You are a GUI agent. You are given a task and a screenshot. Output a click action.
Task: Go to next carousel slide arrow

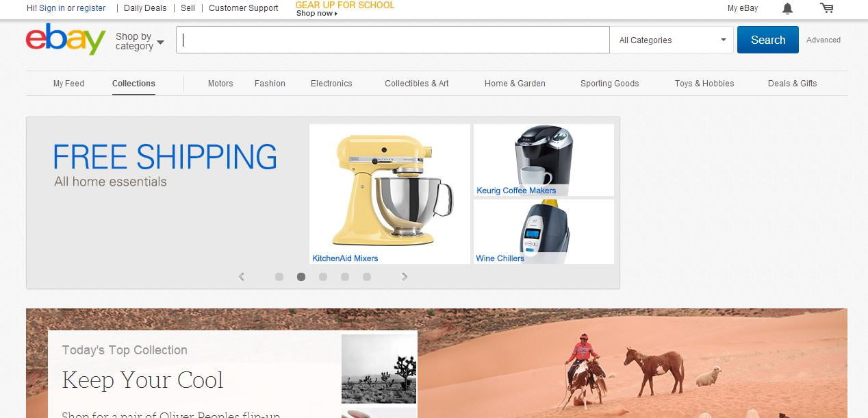click(x=405, y=277)
